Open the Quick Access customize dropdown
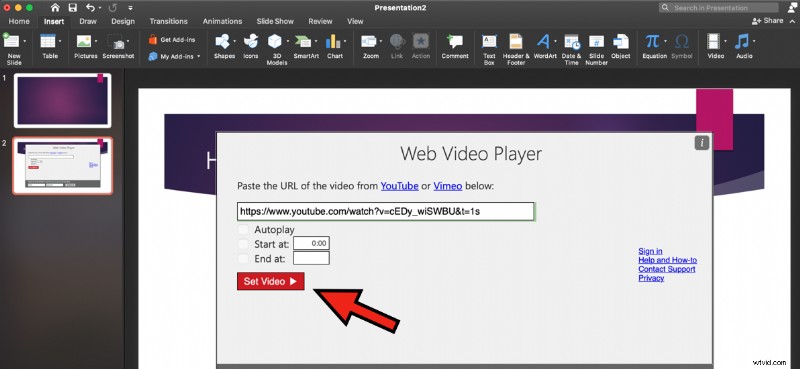This screenshot has height=369, width=800. tap(131, 8)
